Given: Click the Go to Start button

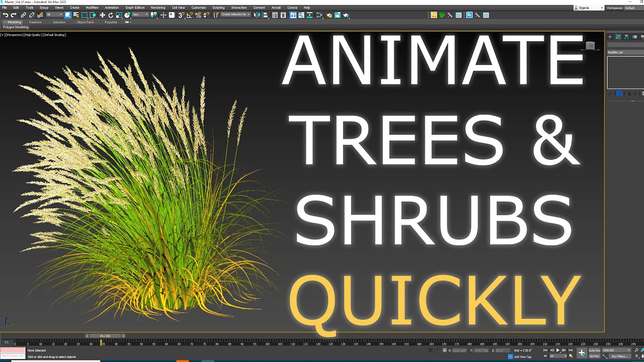Looking at the screenshot, I should click(545, 350).
